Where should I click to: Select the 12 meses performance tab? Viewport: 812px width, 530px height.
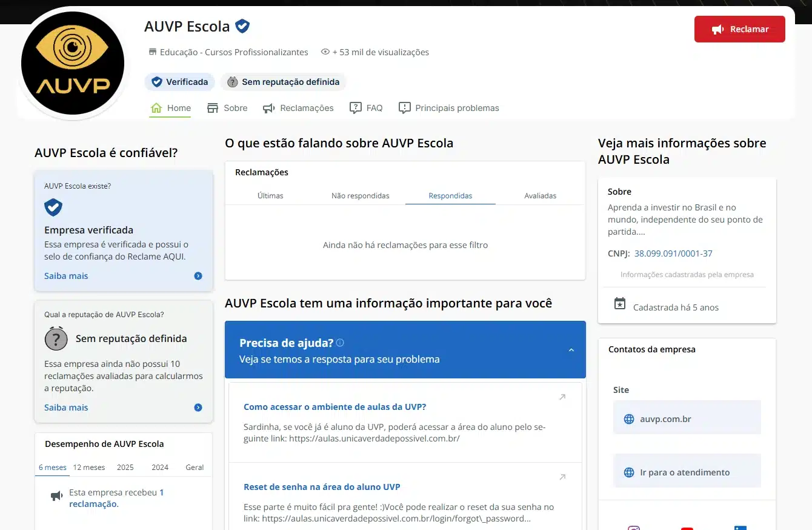pos(89,468)
